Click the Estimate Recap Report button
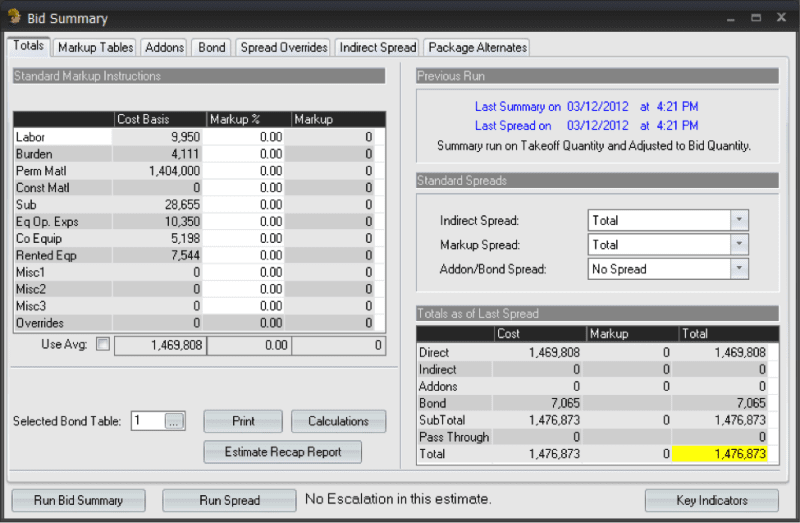The width and height of the screenshot is (800, 523). [282, 452]
